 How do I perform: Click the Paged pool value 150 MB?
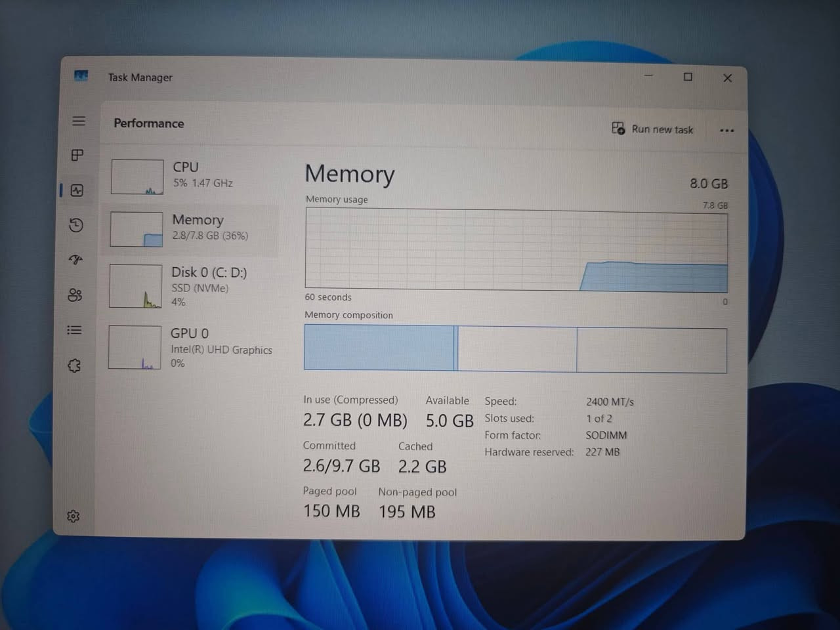point(331,511)
